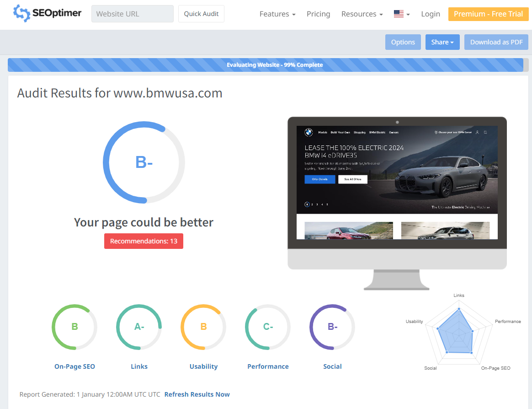Image resolution: width=532 pixels, height=409 pixels.
Task: Click Download as PDF
Action: (x=496, y=42)
